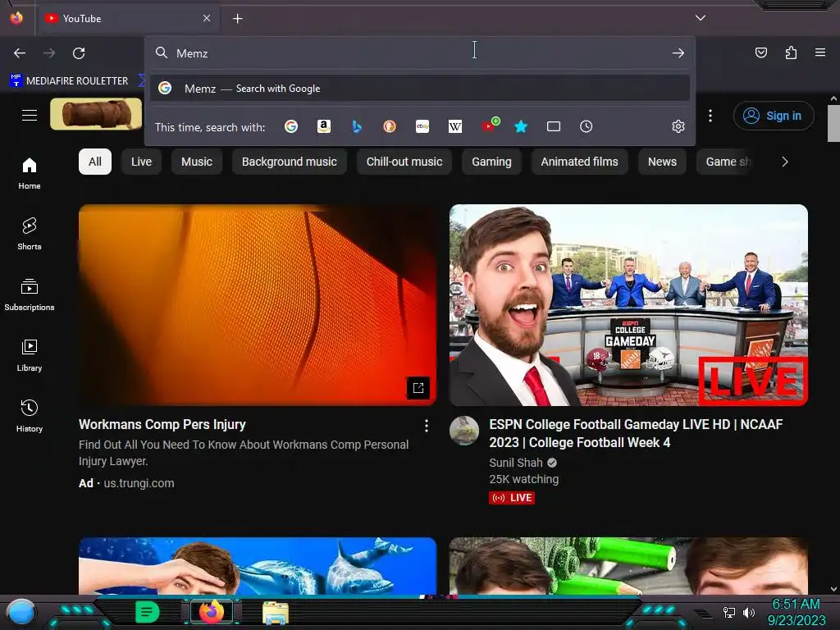Go forward with the browser forward arrow

tap(49, 53)
